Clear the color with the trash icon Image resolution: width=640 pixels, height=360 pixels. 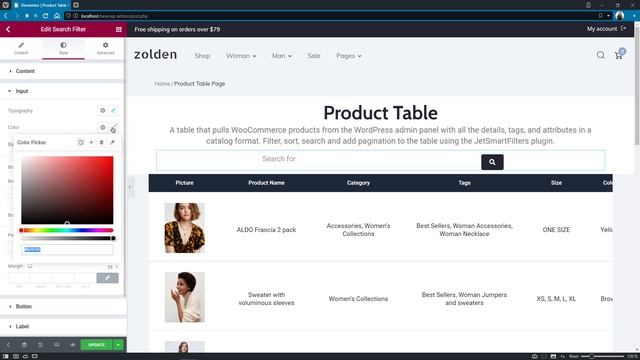(x=102, y=142)
